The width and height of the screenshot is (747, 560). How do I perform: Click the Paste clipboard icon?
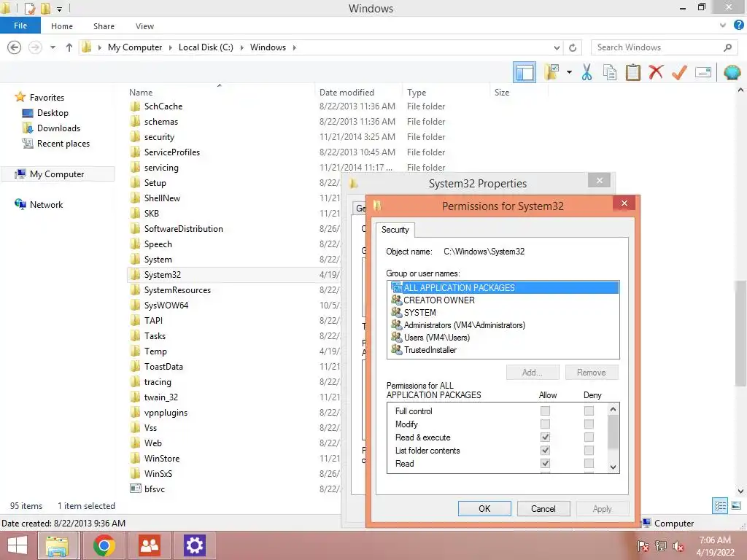coord(632,72)
